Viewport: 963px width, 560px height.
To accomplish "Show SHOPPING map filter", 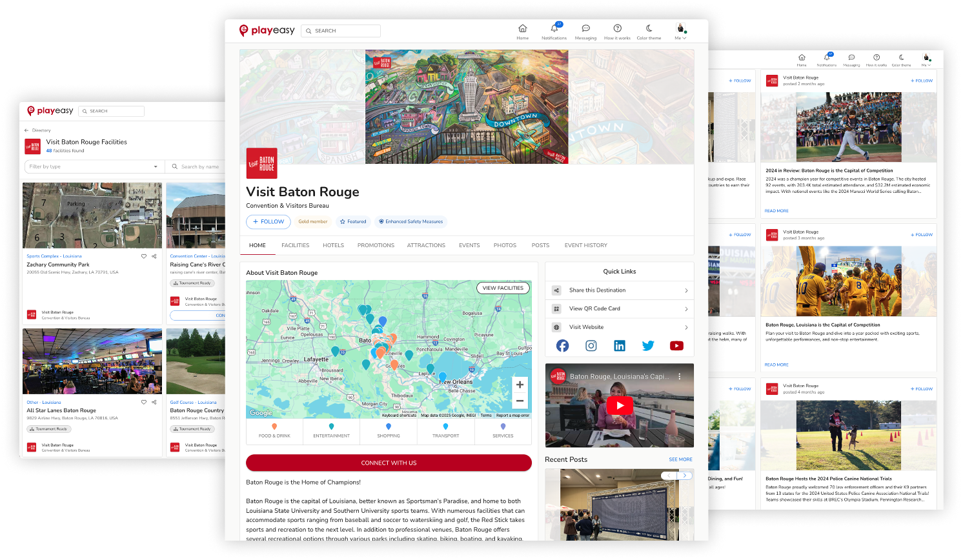I will (389, 431).
